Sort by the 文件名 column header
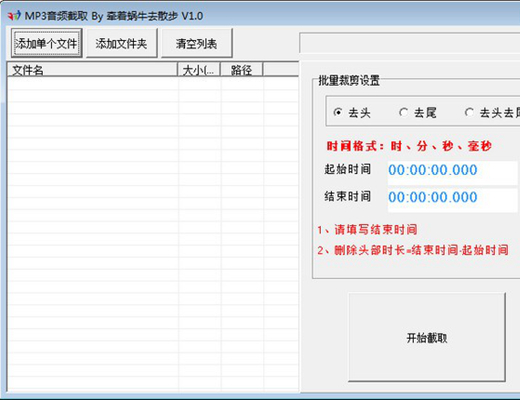 coord(92,70)
